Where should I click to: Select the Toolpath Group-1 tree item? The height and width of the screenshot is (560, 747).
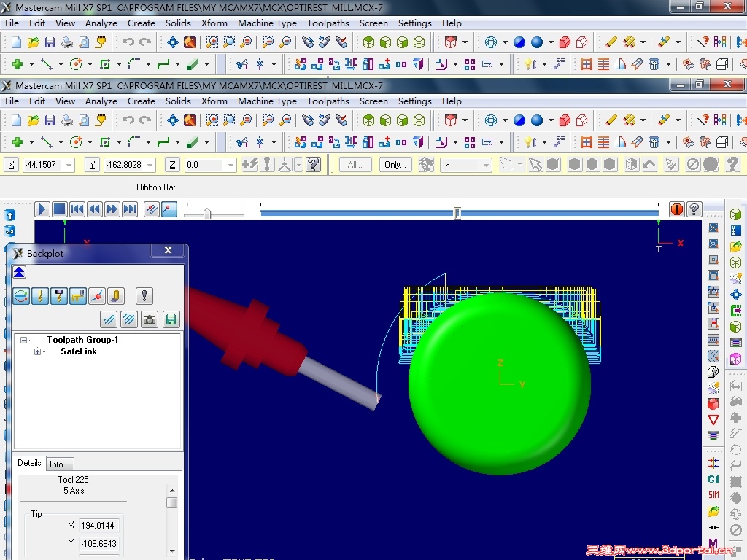[82, 340]
